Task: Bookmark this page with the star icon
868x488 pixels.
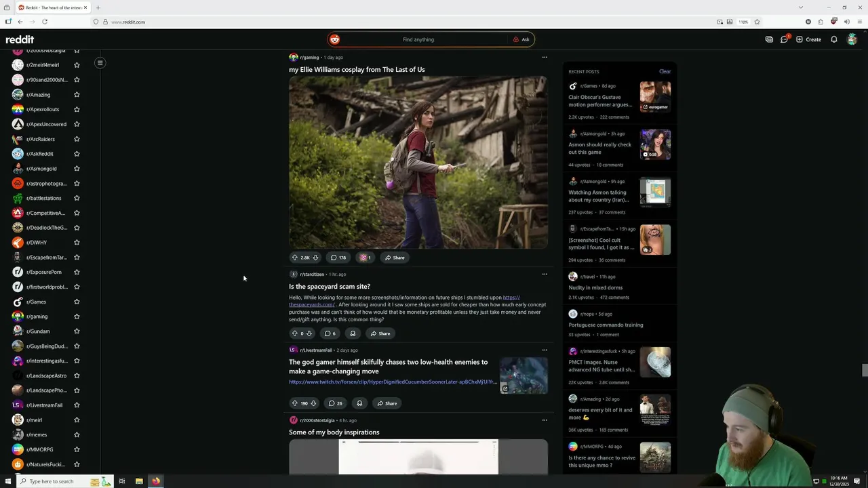Action: [x=757, y=22]
